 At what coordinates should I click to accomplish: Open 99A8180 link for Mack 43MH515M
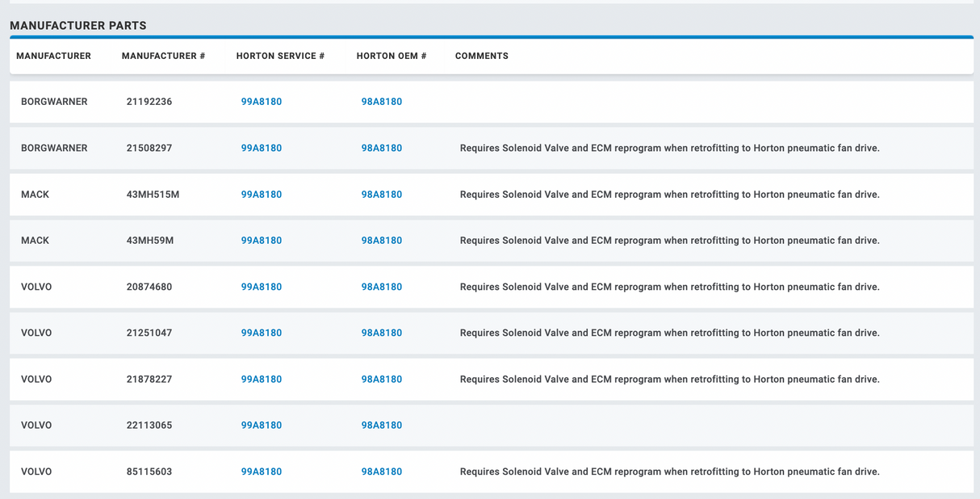coord(261,195)
